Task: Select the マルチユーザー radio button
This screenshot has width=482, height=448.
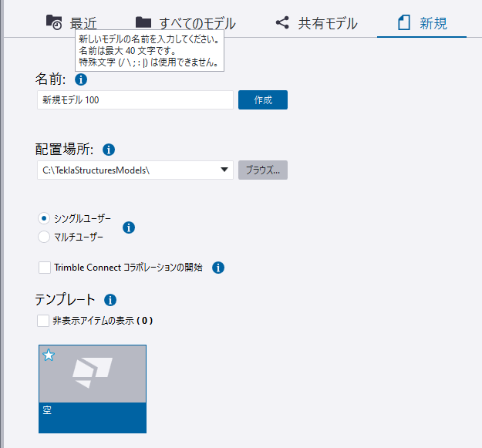Action: click(44, 237)
